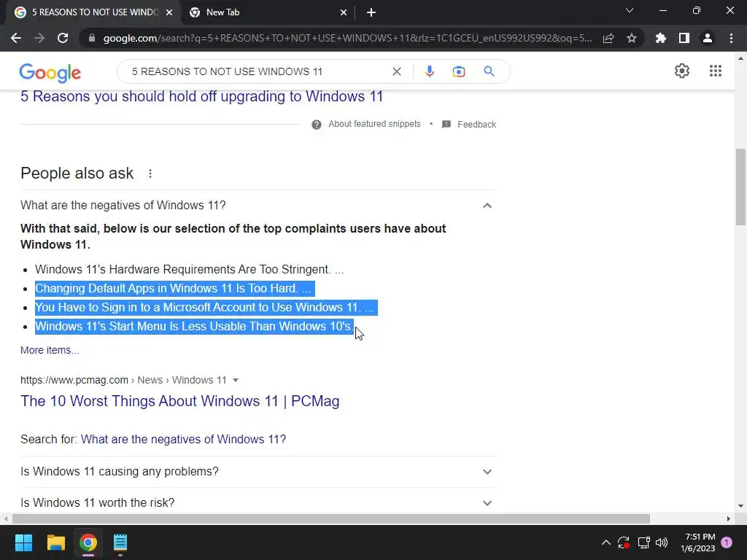Open the taskbar clock and date
Viewport: 747px width, 560px height.
[x=698, y=542]
